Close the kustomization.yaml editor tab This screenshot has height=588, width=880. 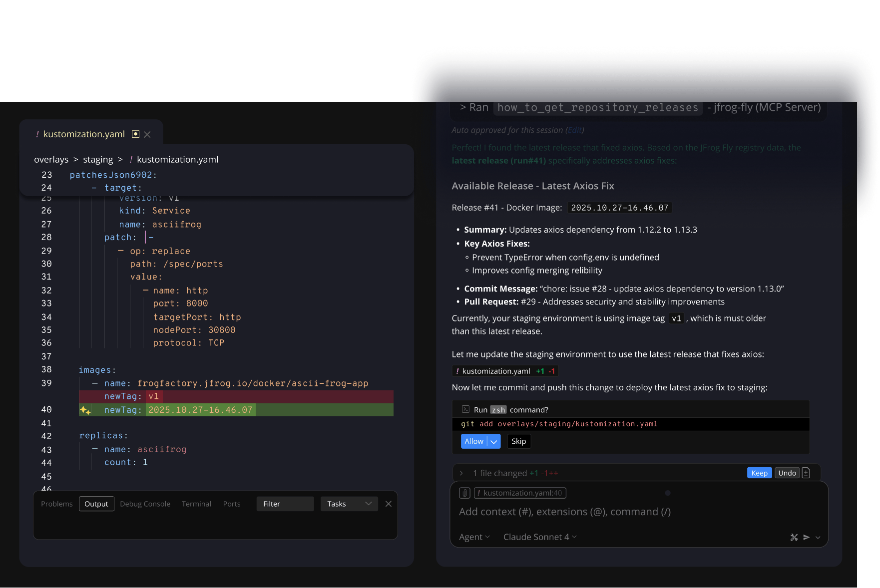(x=147, y=134)
